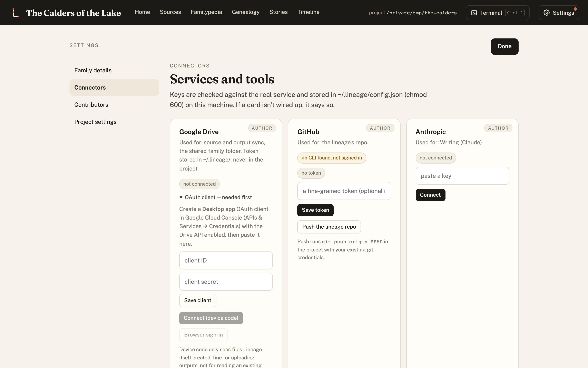
Task: Select the Connectors sidebar tab
Action: click(114, 87)
